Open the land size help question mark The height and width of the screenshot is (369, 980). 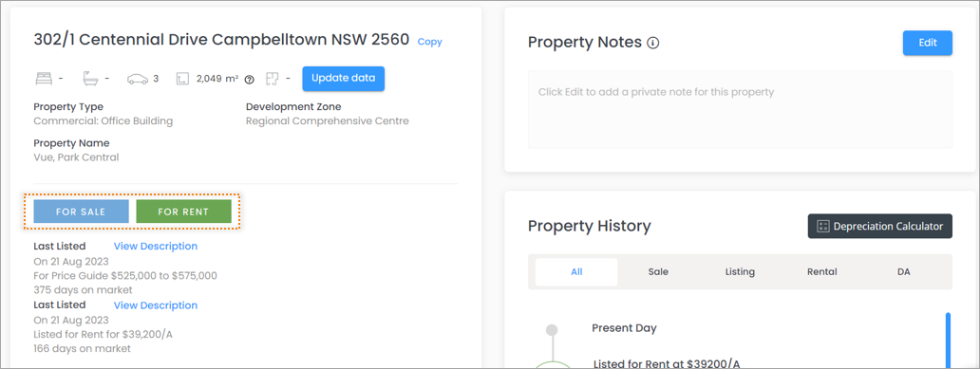250,80
